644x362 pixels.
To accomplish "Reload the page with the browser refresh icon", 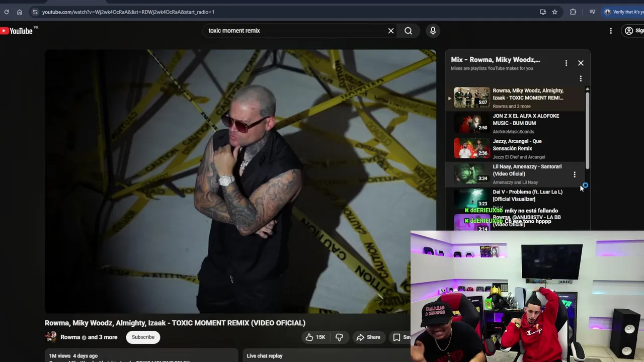I will point(7,12).
